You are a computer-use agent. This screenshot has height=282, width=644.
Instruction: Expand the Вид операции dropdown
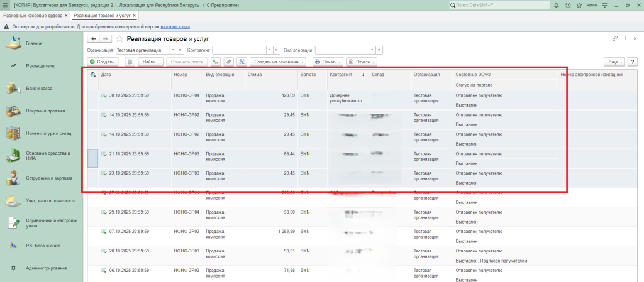click(372, 50)
